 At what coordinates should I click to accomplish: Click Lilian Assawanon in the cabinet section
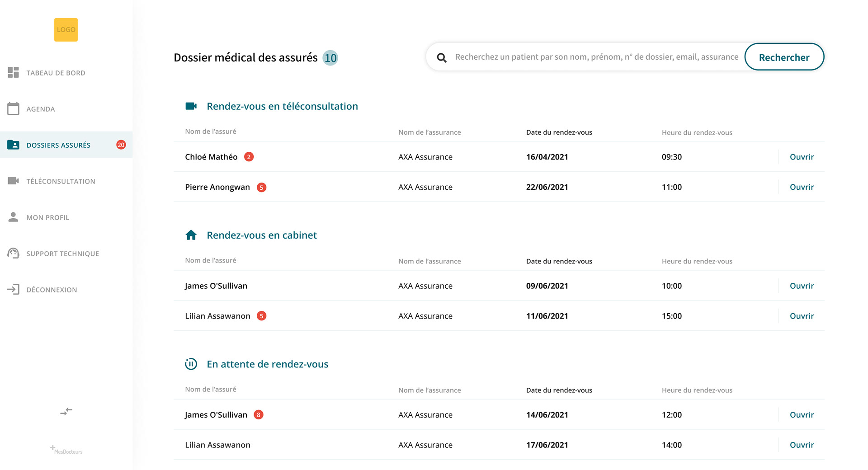217,316
